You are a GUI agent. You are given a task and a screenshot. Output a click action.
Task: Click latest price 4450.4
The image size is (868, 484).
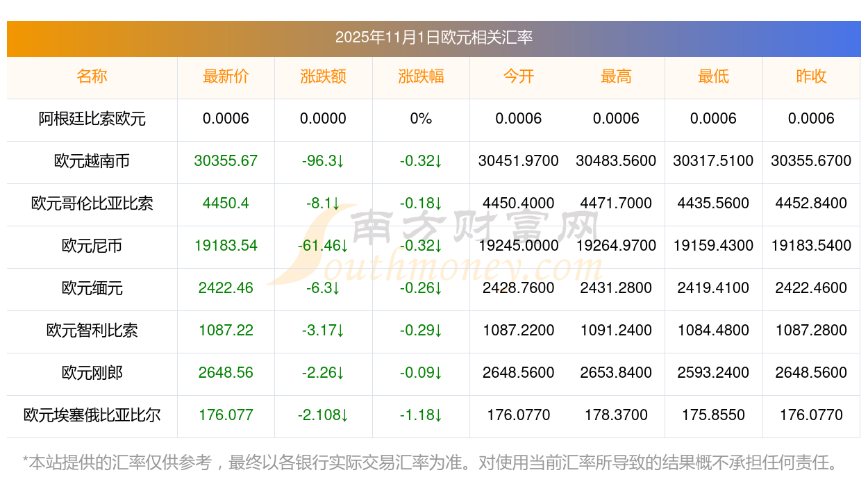(226, 203)
